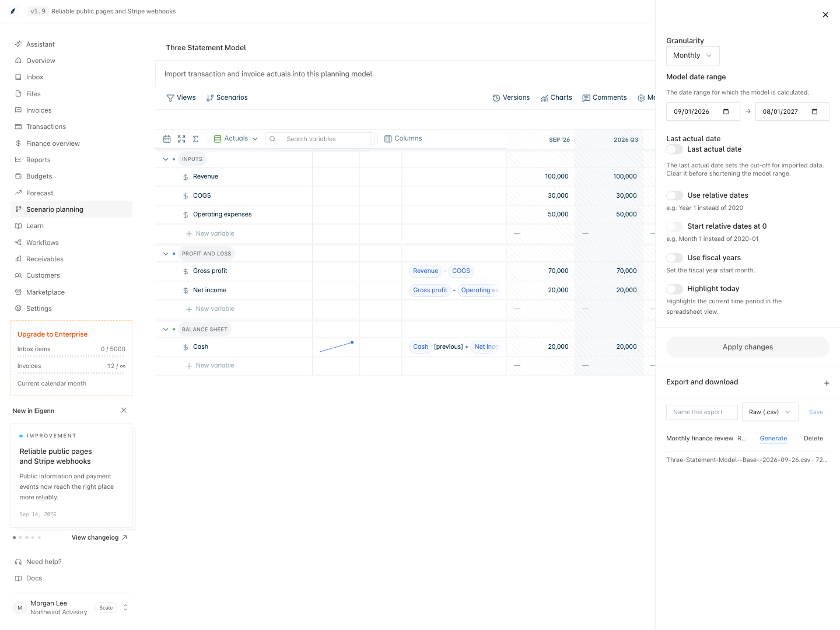Viewport: 840px width, 630px height.
Task: Click the Name this export field
Action: (702, 412)
